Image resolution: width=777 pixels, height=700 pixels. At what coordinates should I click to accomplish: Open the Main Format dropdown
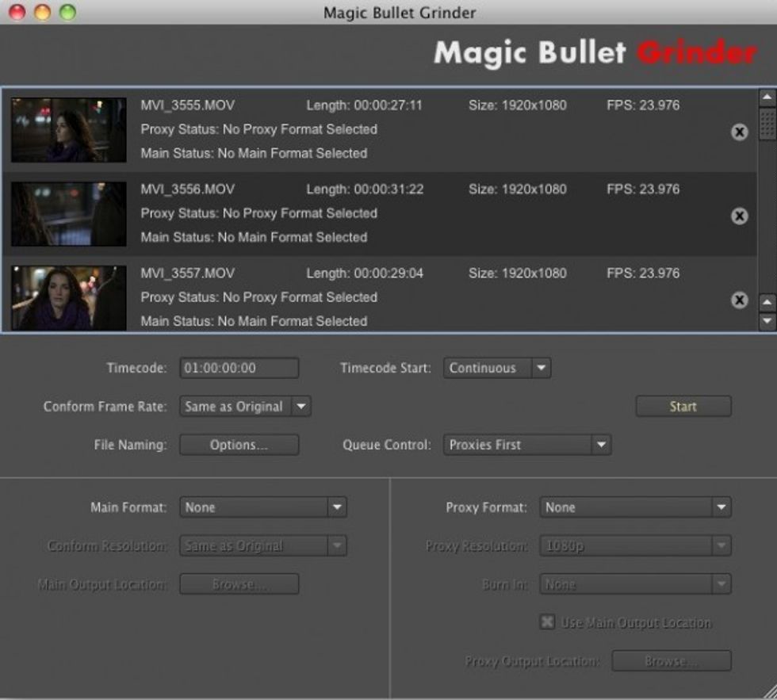263,507
